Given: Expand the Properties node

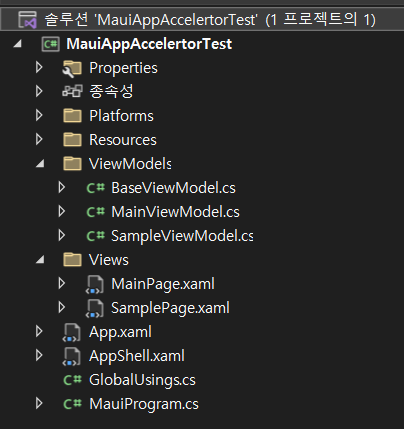Looking at the screenshot, I should [x=39, y=67].
